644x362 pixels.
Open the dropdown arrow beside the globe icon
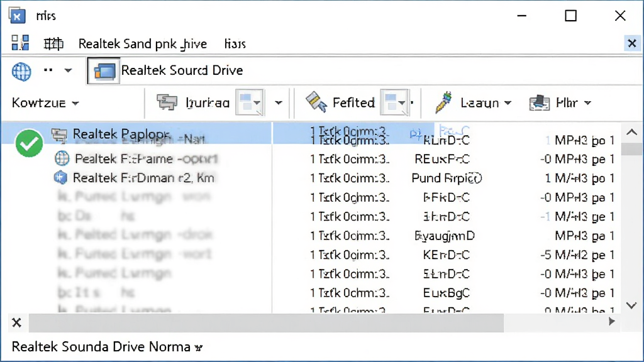coord(68,70)
